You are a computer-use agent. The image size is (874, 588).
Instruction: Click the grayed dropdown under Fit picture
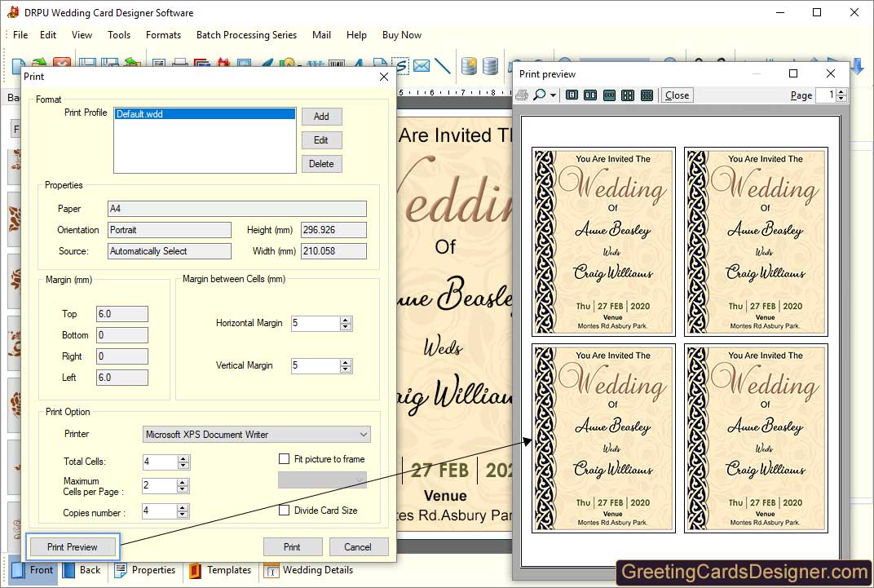tap(322, 480)
